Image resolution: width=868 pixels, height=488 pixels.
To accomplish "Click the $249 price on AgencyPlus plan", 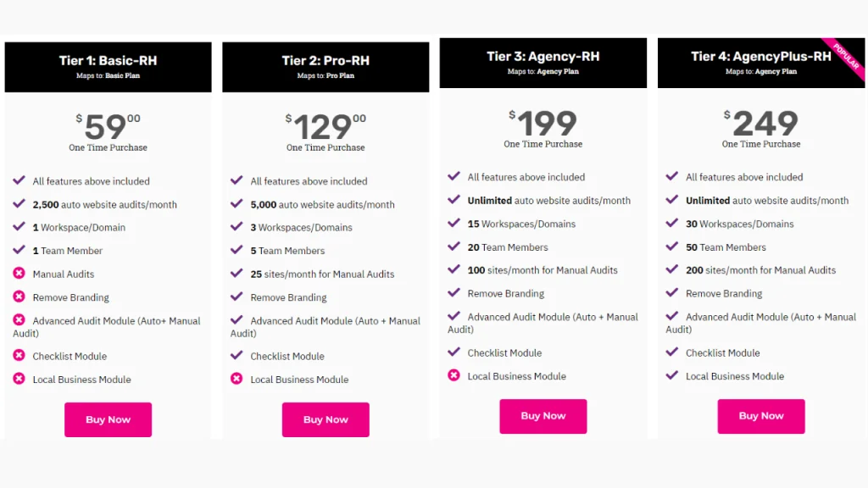I will [x=764, y=124].
